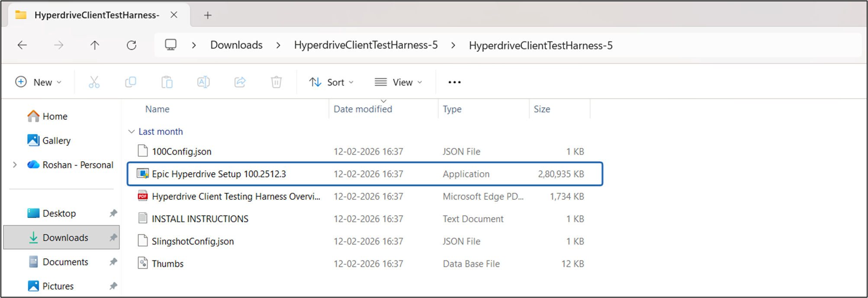Select Epic Hyperdrive Setup 100.2512.3 file name
The image size is (868, 298).
click(219, 174)
